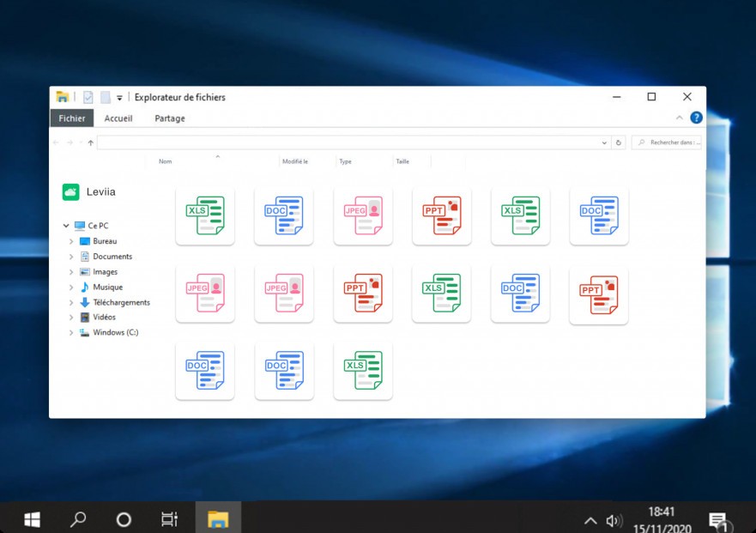
Task: Open the Leviia cloud drive icon
Action: coord(71,192)
